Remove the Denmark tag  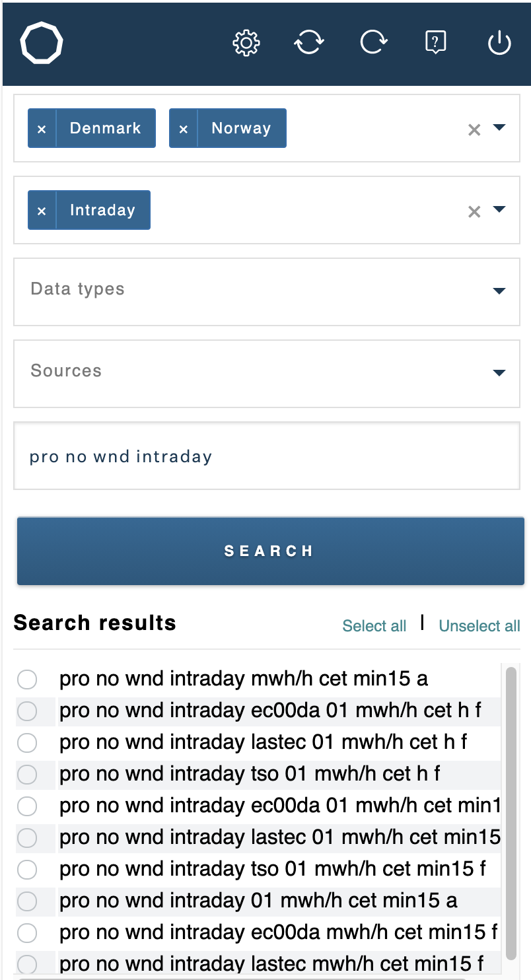pos(42,128)
